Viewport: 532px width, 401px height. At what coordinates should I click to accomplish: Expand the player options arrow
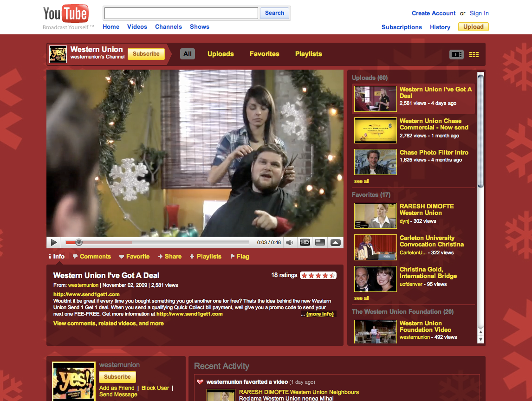coord(335,242)
